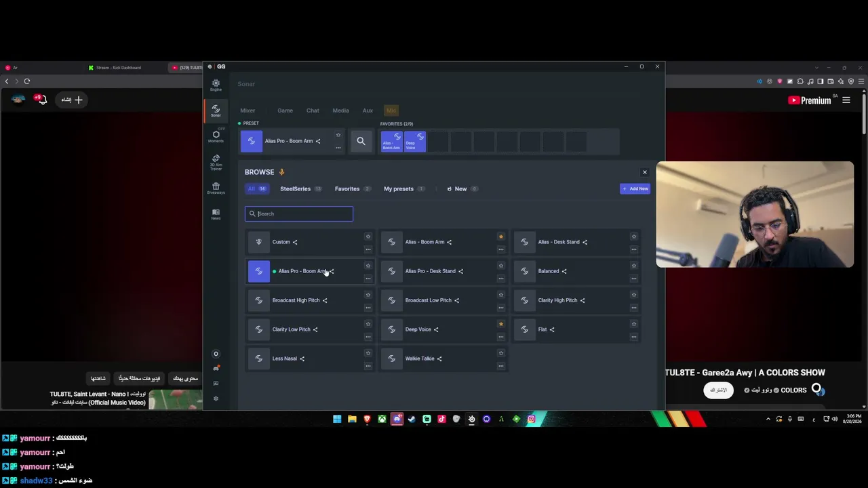Favorite the Broadcast Low Pitch preset
This screenshot has height=488, width=868.
501,295
